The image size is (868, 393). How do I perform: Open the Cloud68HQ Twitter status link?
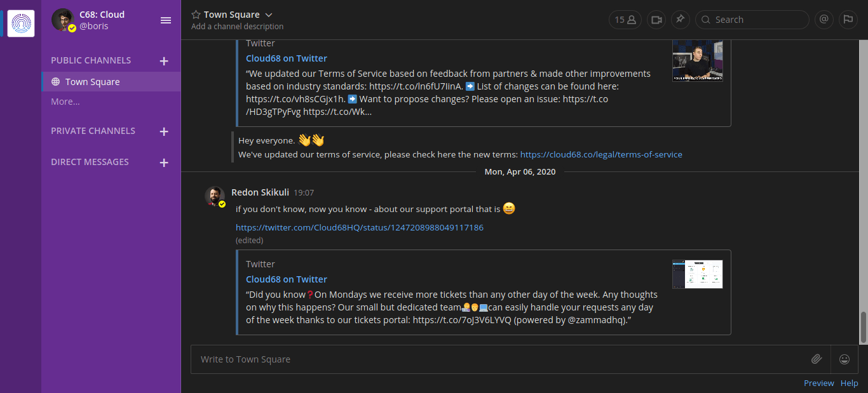pyautogui.click(x=359, y=227)
